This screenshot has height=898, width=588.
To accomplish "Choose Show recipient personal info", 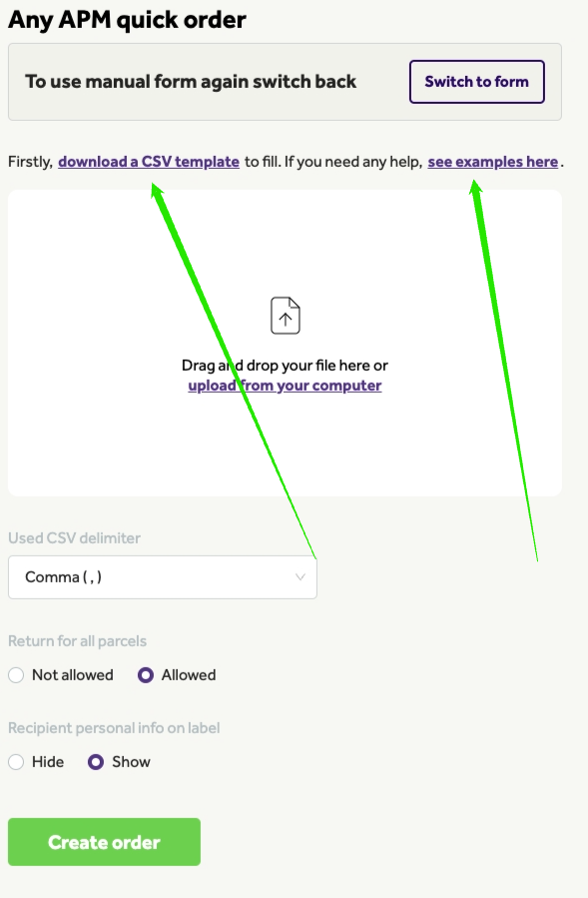I will coord(96,762).
